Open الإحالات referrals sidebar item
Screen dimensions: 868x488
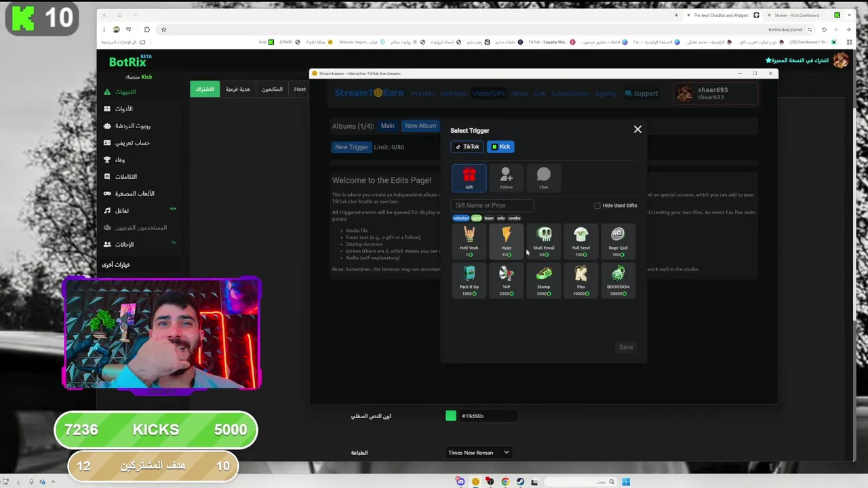(x=118, y=245)
